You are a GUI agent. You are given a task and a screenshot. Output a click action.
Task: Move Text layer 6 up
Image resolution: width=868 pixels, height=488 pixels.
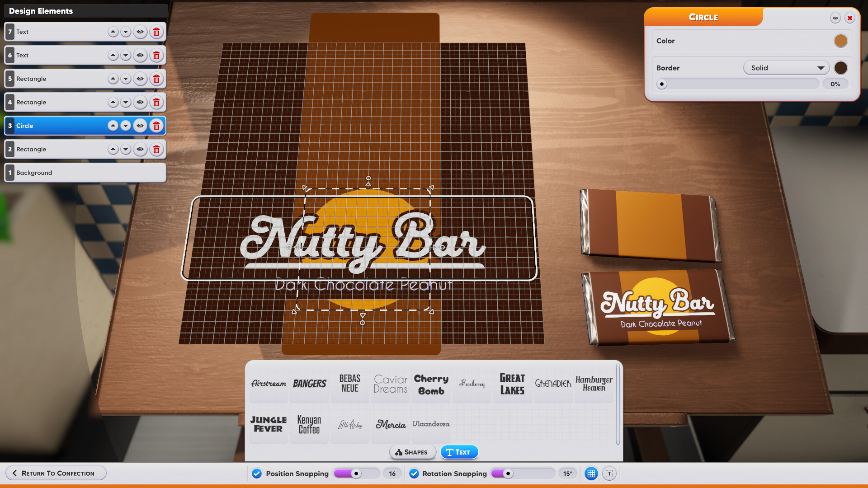click(x=113, y=55)
